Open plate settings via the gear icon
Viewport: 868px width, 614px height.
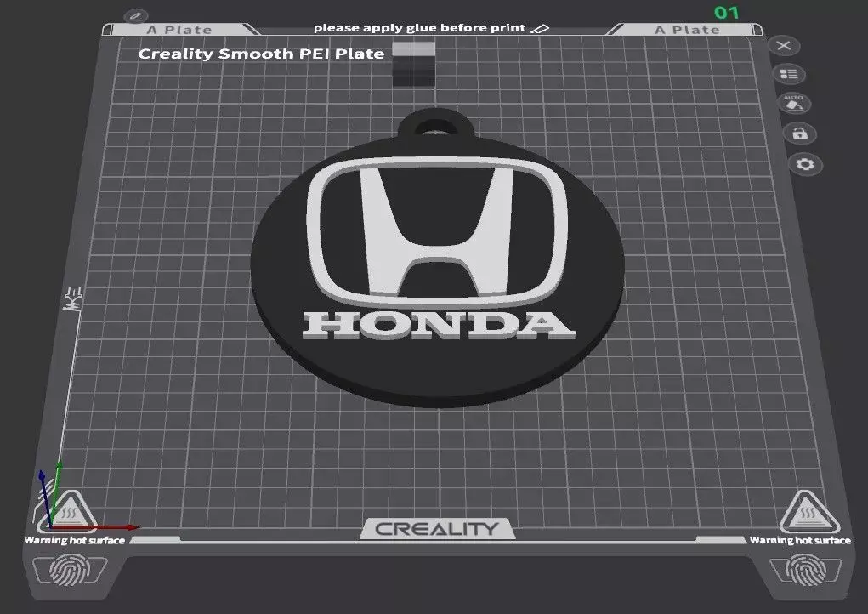click(x=805, y=164)
